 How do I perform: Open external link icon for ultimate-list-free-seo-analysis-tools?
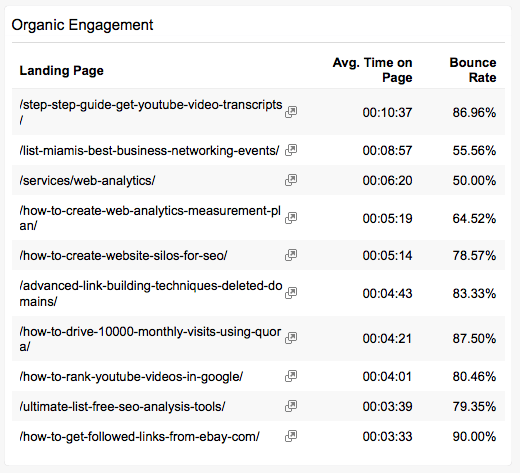click(x=291, y=406)
